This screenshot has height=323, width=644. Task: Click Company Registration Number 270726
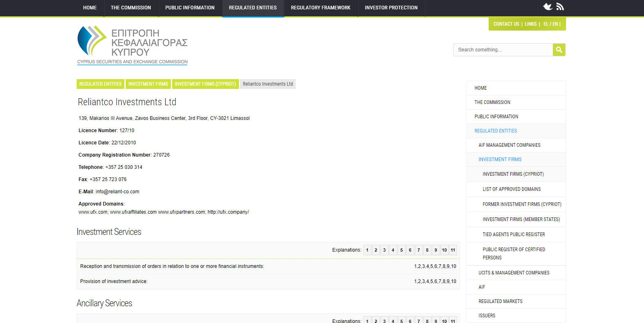click(124, 155)
